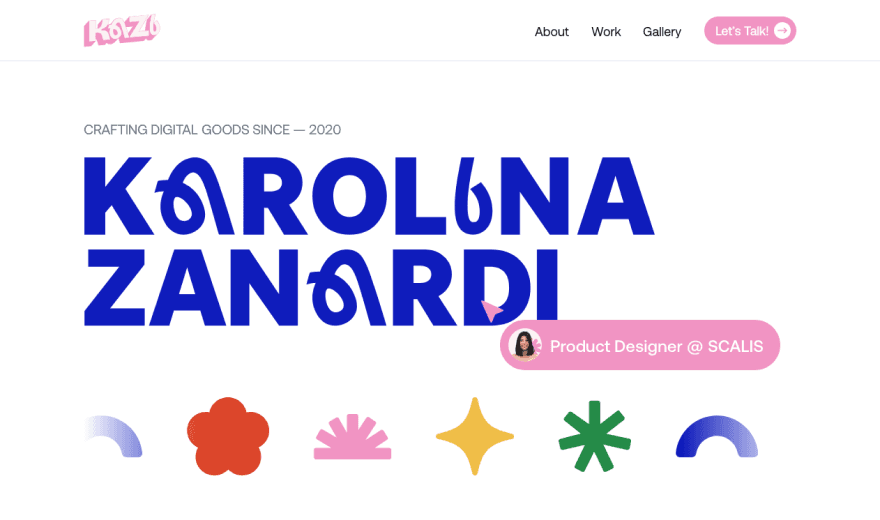Click the red flower shape
Screen dimensions: 880x520
(x=228, y=436)
